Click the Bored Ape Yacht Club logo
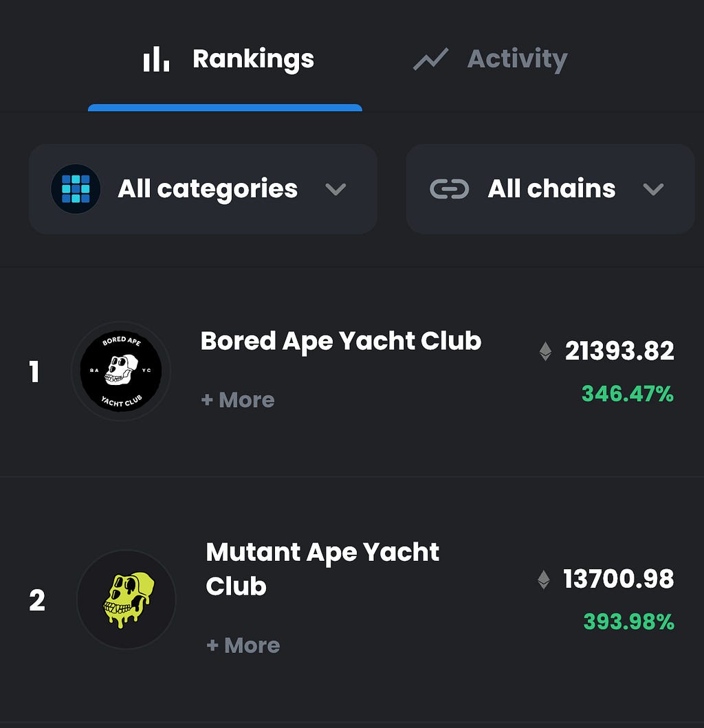 [121, 371]
